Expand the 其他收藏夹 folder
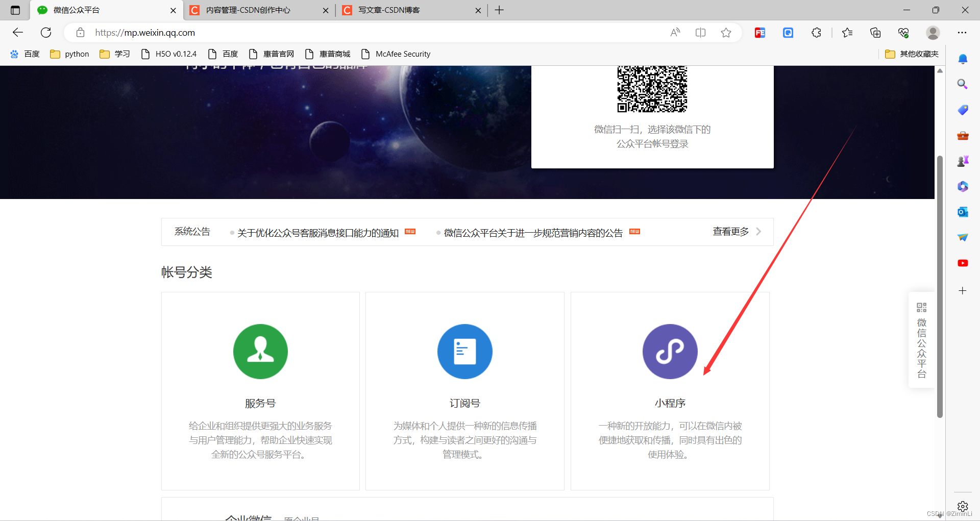The image size is (980, 521). click(x=912, y=54)
